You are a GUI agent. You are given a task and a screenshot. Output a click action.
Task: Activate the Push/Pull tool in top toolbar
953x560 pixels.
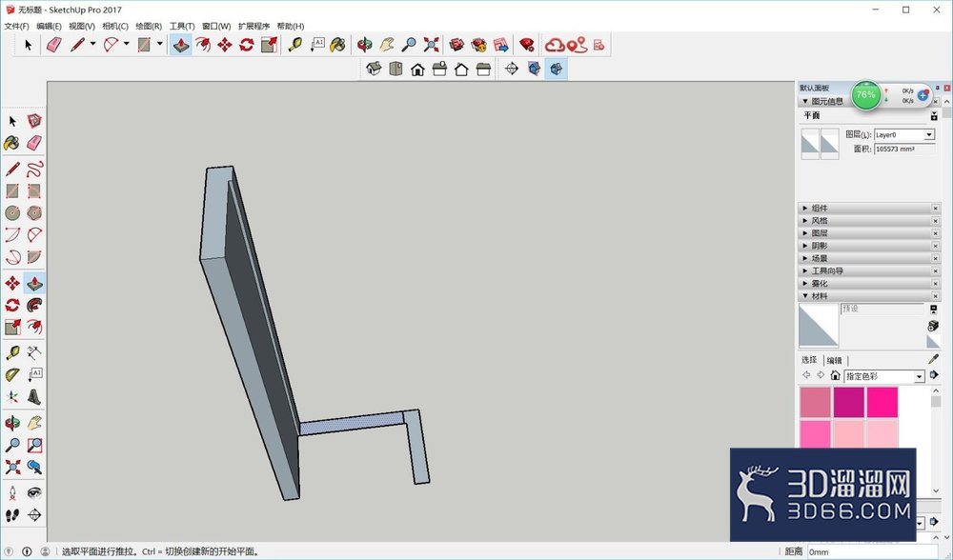(x=180, y=45)
